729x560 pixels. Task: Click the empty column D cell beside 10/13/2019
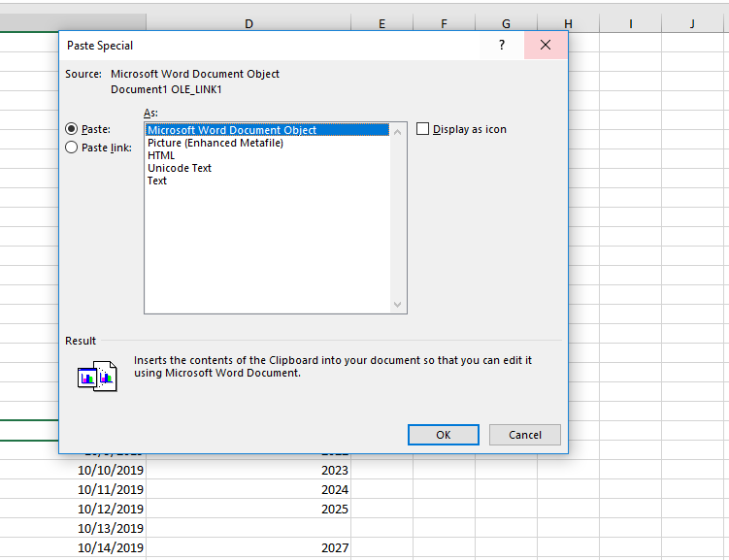tap(249, 528)
